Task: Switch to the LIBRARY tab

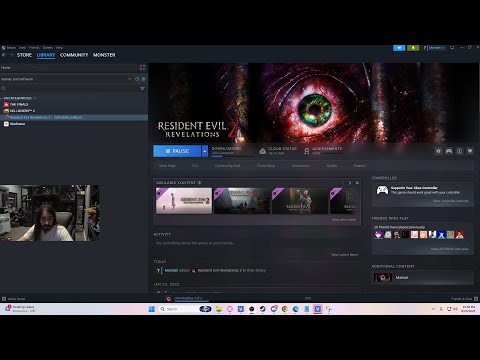Action: (x=46, y=55)
